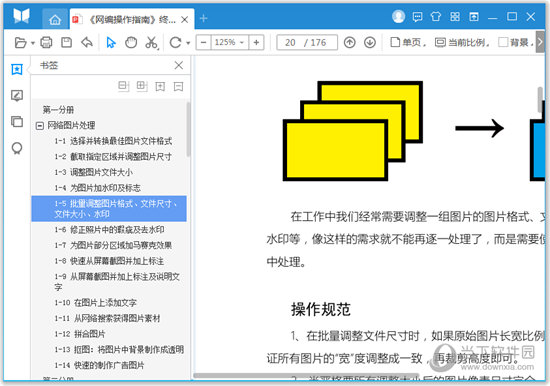Click the document horizontal scrollbar
The width and height of the screenshot is (550, 386).
[x=306, y=375]
